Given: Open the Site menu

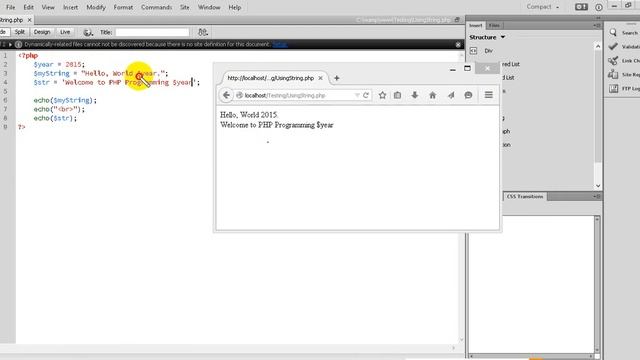Looking at the screenshot, I should point(184,7).
